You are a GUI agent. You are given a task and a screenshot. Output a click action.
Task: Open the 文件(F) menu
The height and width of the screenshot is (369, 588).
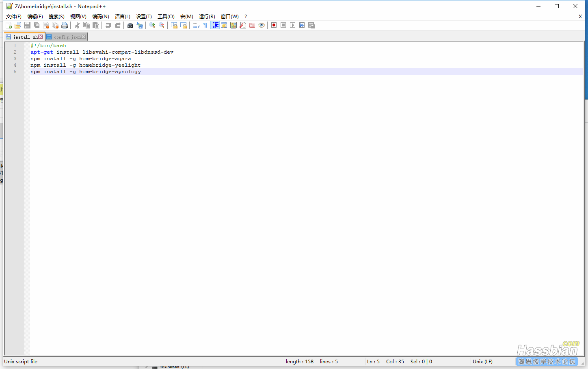pyautogui.click(x=14, y=17)
